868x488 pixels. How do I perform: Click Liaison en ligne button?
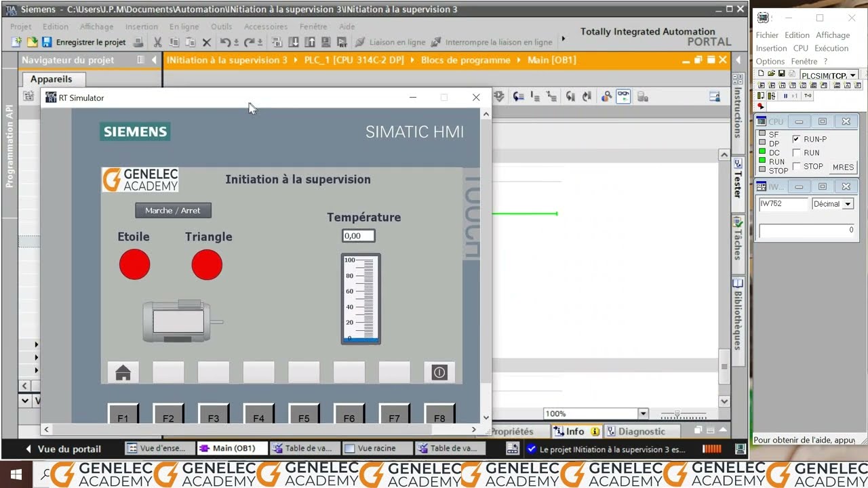point(391,42)
